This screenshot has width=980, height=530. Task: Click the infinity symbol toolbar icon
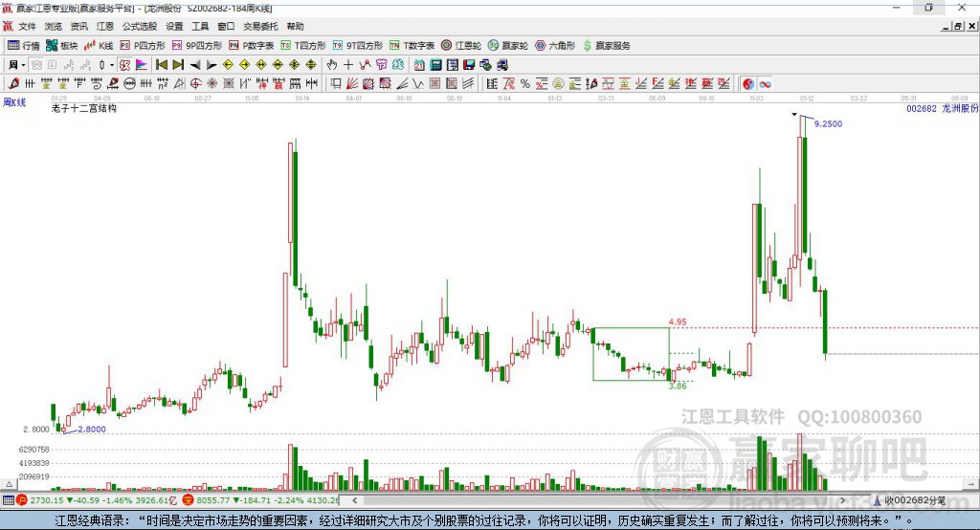tap(765, 84)
